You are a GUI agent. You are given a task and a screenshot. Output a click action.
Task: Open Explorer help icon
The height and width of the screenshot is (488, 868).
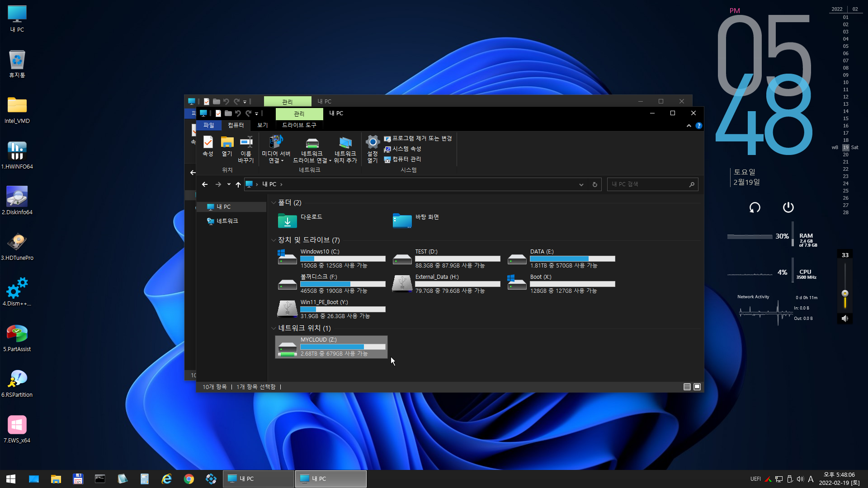[x=699, y=126]
